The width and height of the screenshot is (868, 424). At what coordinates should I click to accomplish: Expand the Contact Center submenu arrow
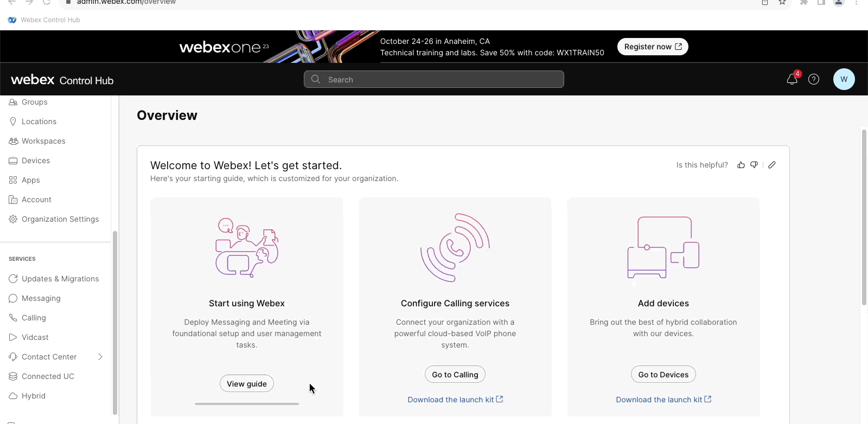(100, 357)
